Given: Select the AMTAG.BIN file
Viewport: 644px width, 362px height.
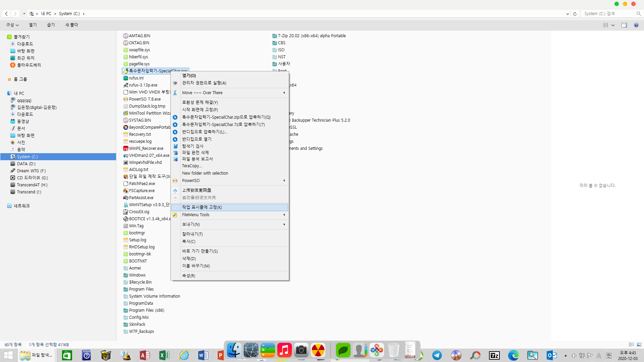Looking at the screenshot, I should click(x=137, y=36).
